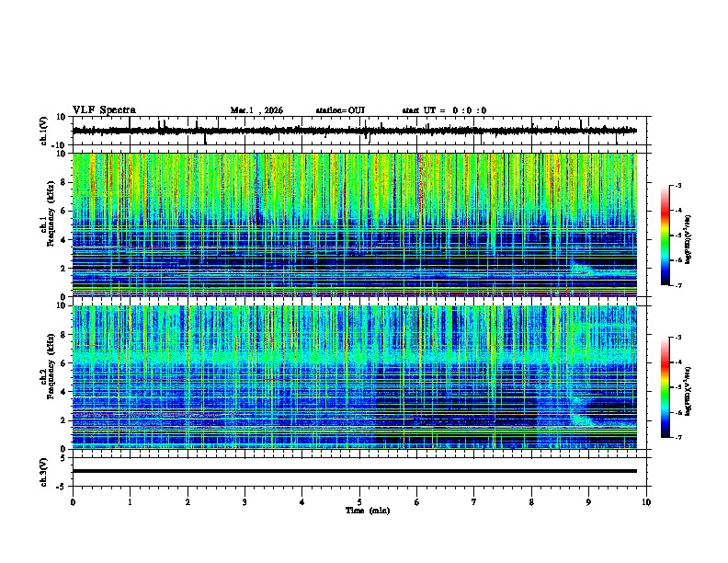Click the "start UT = 0 : 0 : 0" label
Image resolution: width=728 pixels, height=563 pixels.
[444, 110]
